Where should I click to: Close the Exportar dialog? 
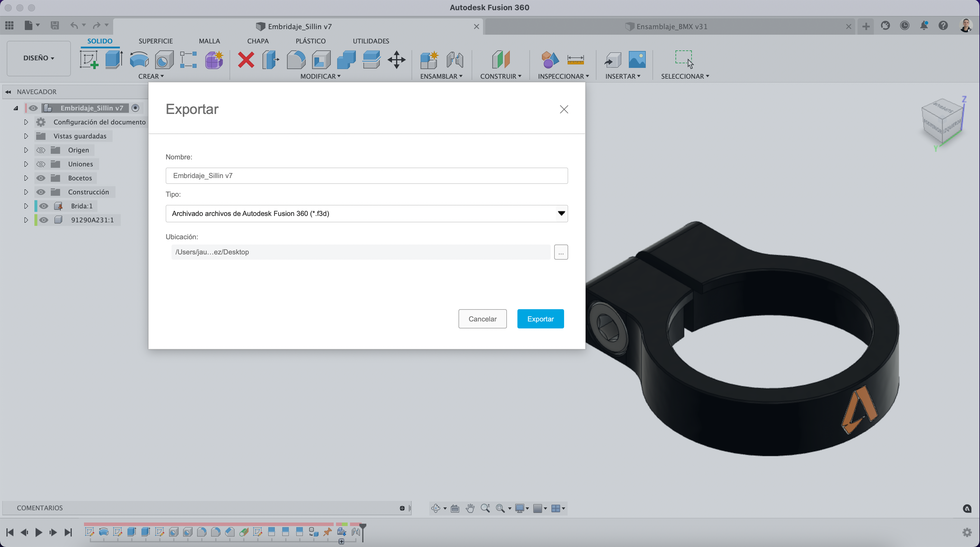[x=564, y=110]
